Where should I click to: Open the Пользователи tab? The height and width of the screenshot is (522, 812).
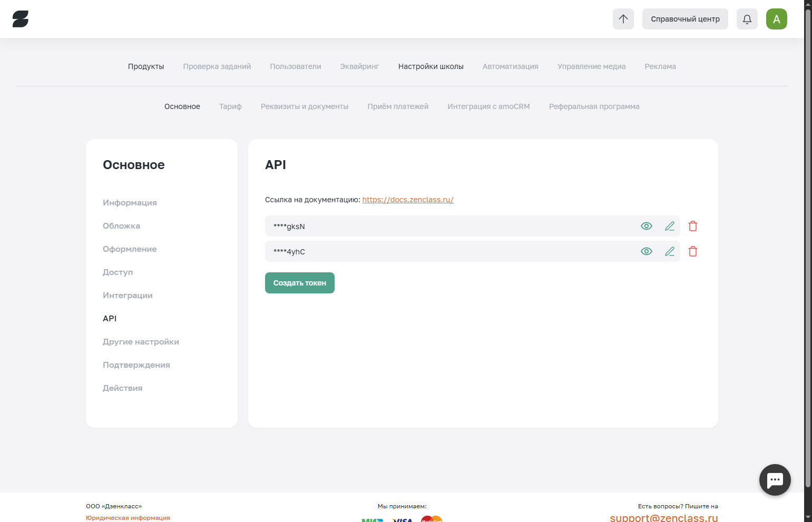coord(296,66)
